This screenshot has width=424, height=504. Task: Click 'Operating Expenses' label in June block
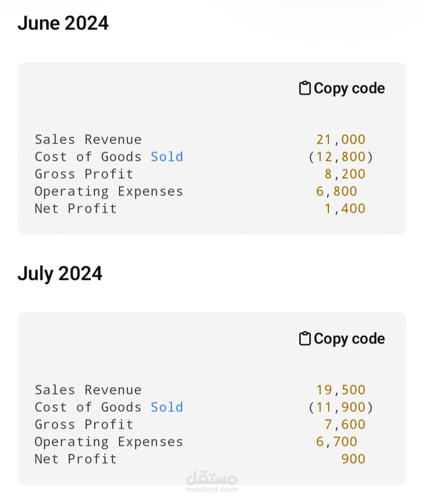[x=109, y=191]
